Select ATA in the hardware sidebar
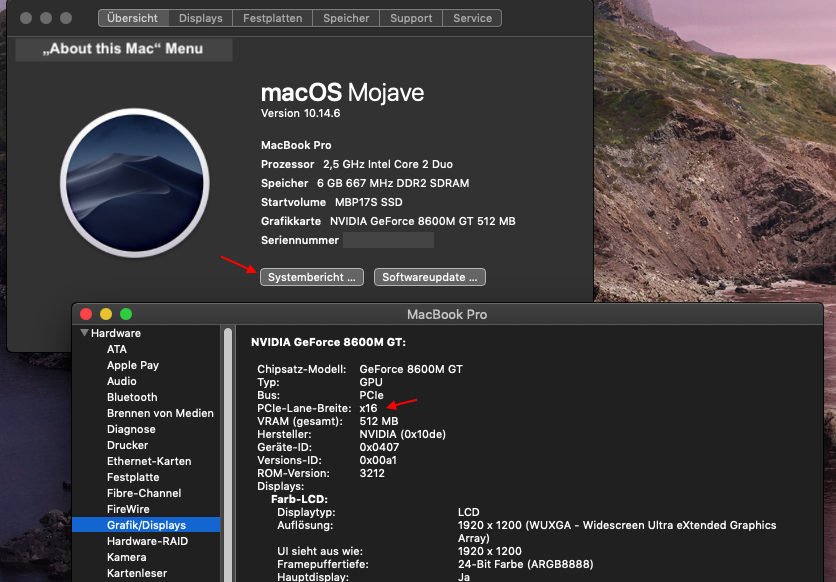Image resolution: width=836 pixels, height=582 pixels. click(x=117, y=349)
